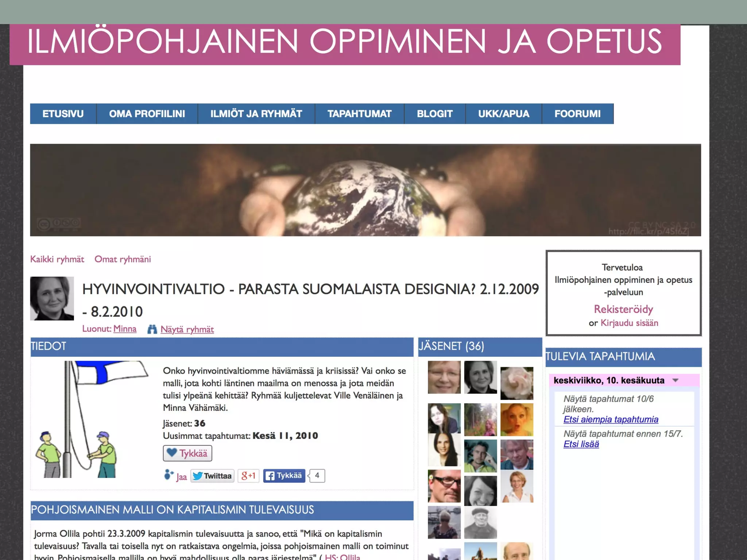The image size is (747, 560).
Task: Go to ILMIÖT JA RYHMÄT tab
Action: click(256, 114)
